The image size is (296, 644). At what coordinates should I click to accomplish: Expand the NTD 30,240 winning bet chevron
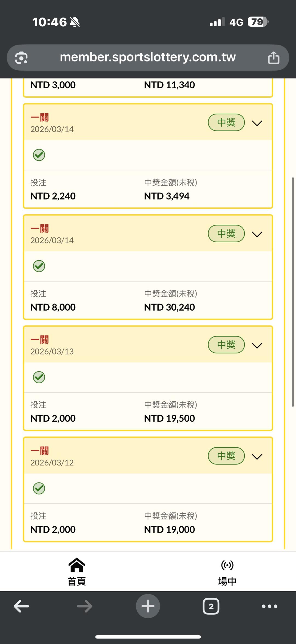coord(257,234)
